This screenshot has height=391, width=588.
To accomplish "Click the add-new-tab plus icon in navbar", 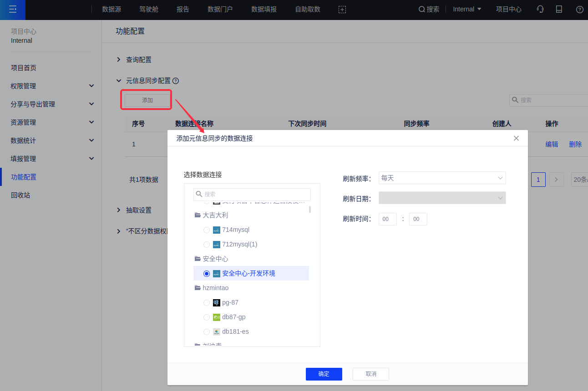I will [342, 10].
